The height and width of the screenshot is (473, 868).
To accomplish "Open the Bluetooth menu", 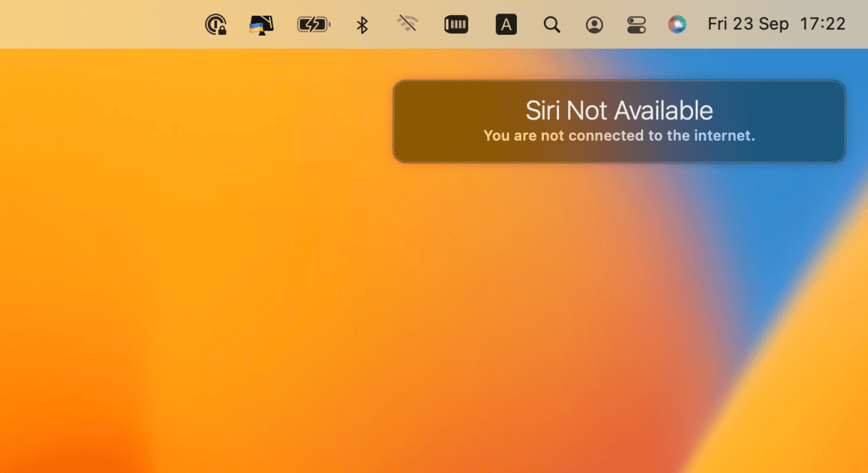I will 362,25.
